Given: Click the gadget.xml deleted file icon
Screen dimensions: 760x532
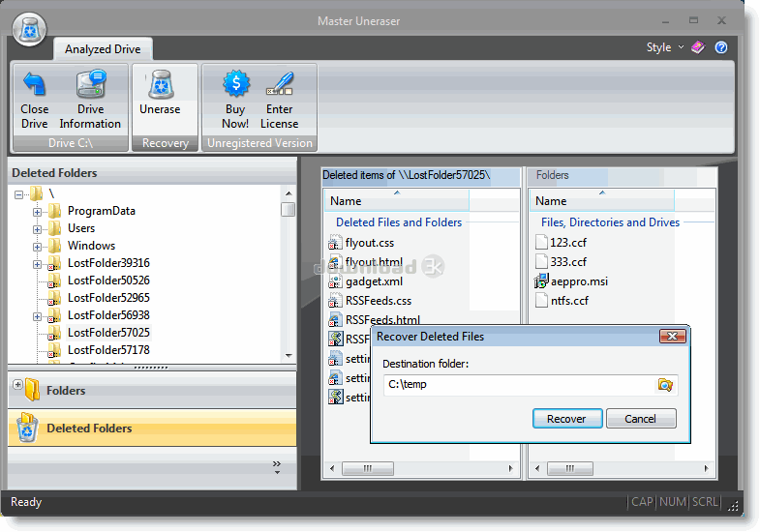Looking at the screenshot, I should coord(335,281).
